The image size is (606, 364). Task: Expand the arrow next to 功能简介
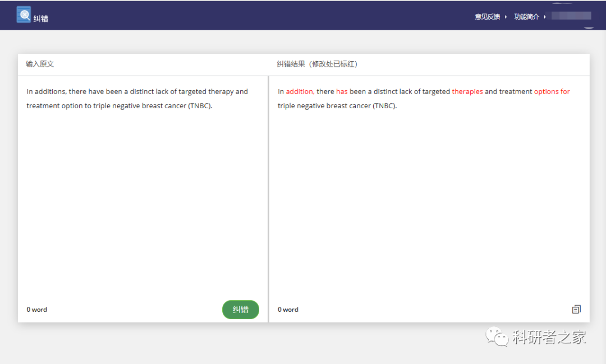(x=545, y=17)
